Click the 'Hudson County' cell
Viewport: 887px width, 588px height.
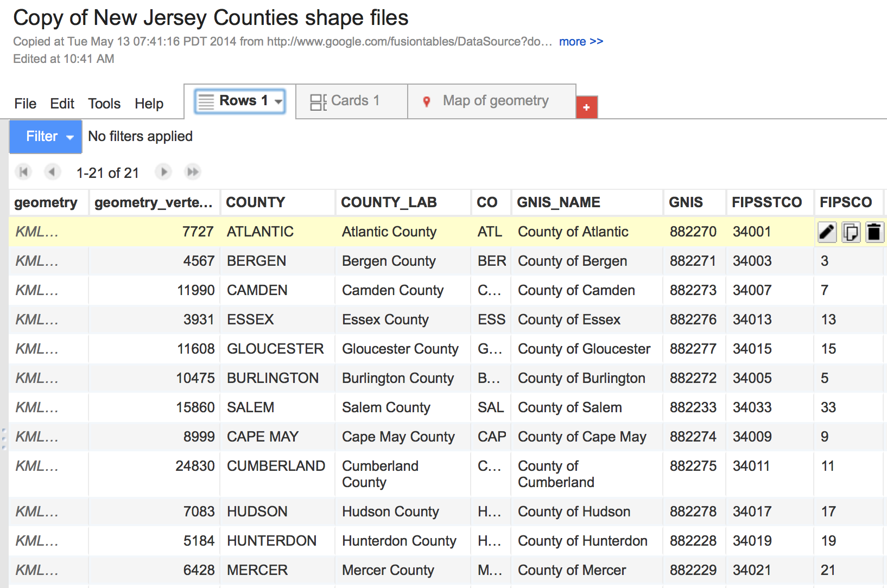(403, 512)
